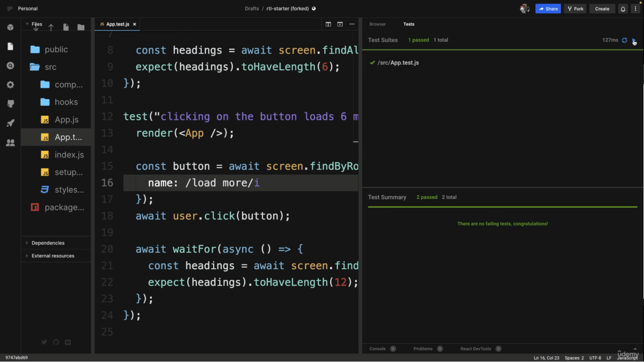Image resolution: width=644 pixels, height=362 pixels.
Task: Open the Console tab at the bottom
Action: click(x=377, y=349)
